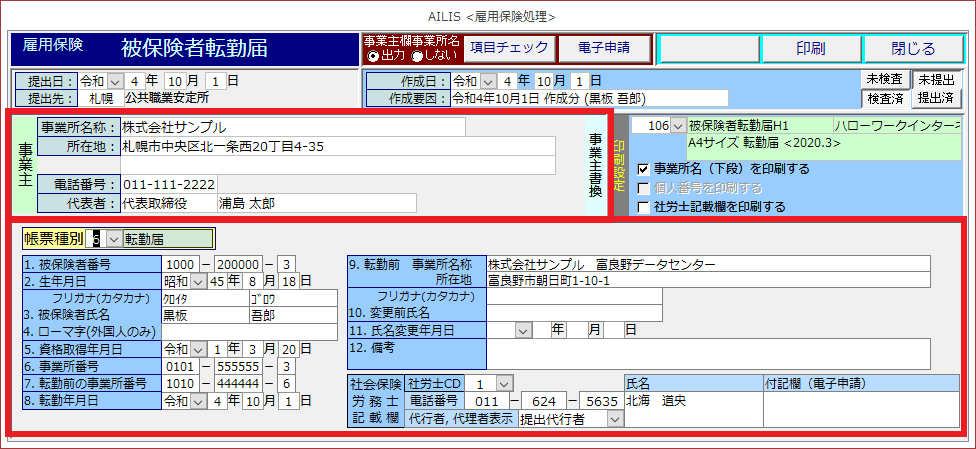
Task: Open the 代行者, 代理者表示 dropdown
Action: click(613, 419)
